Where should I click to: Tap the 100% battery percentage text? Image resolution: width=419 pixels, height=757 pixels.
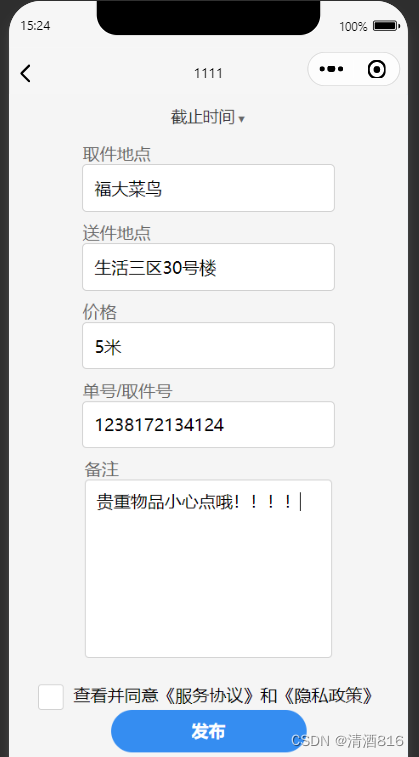(353, 27)
